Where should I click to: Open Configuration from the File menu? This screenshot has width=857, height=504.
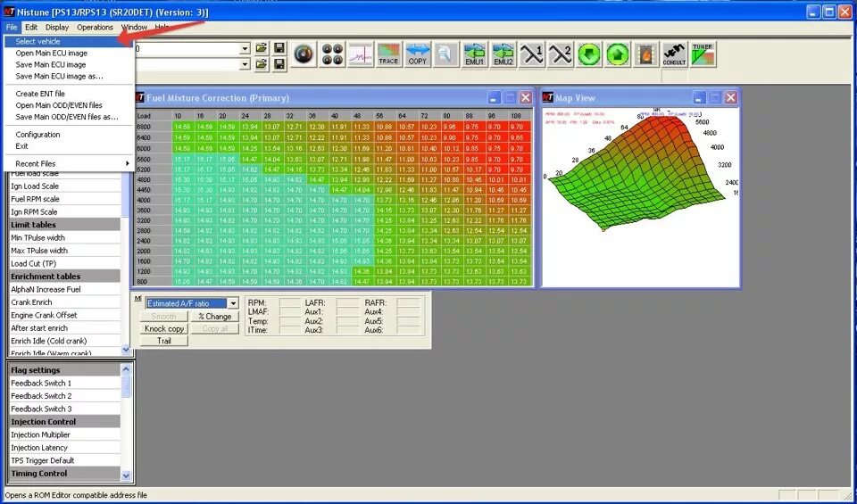(70, 135)
